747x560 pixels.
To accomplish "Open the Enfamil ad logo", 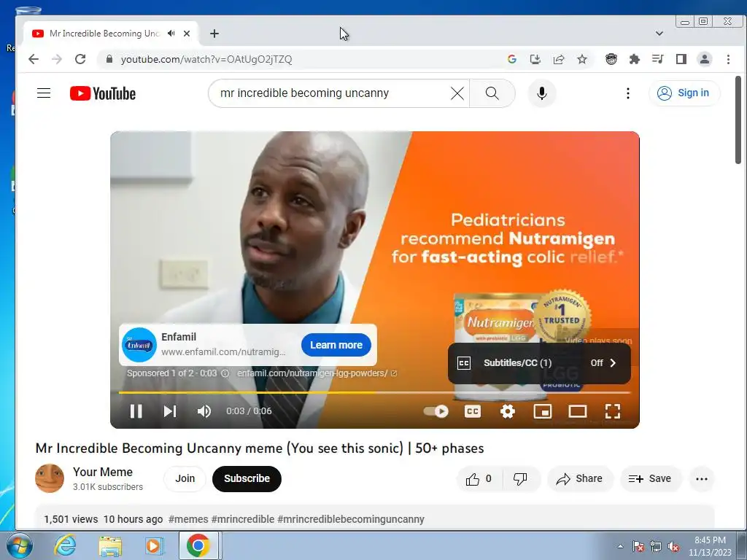I will 139,345.
